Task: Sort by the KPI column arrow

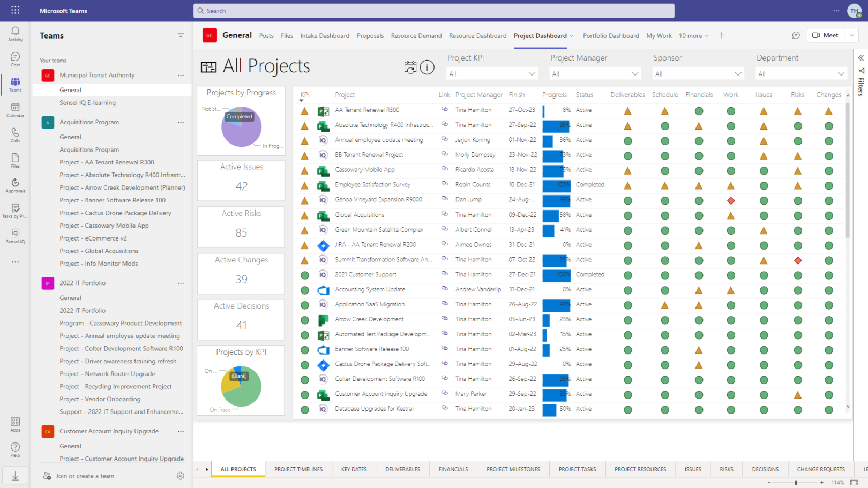Action: pos(301,100)
